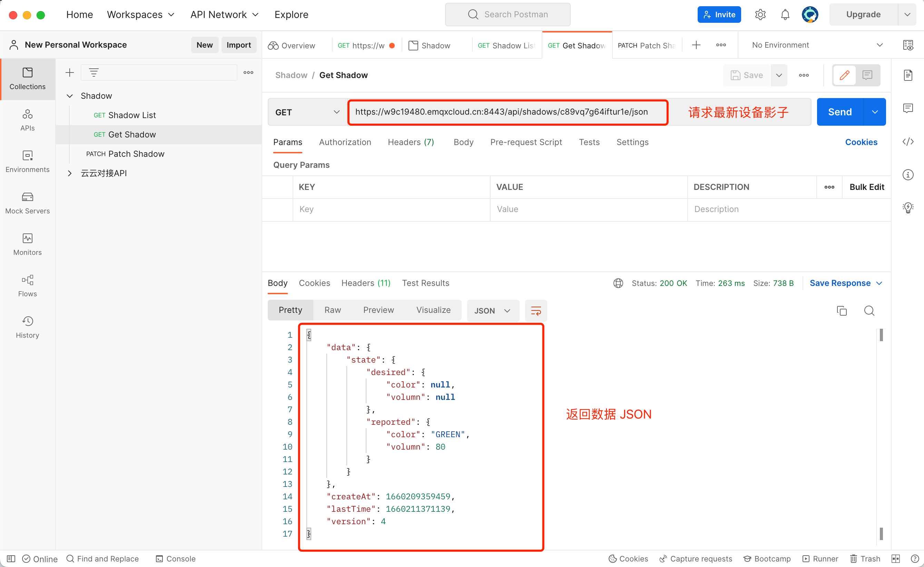Expand the 云云对接API collection
The width and height of the screenshot is (924, 567).
click(x=70, y=173)
